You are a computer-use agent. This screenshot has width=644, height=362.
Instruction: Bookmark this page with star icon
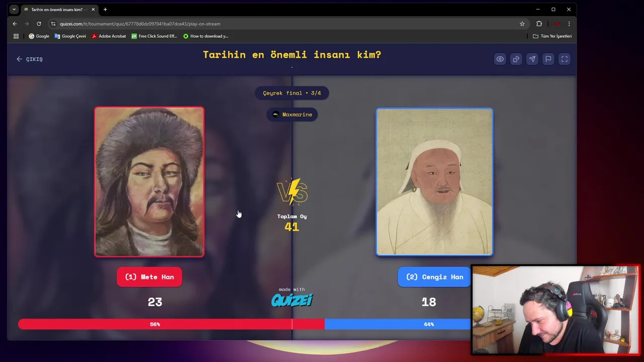pyautogui.click(x=522, y=24)
